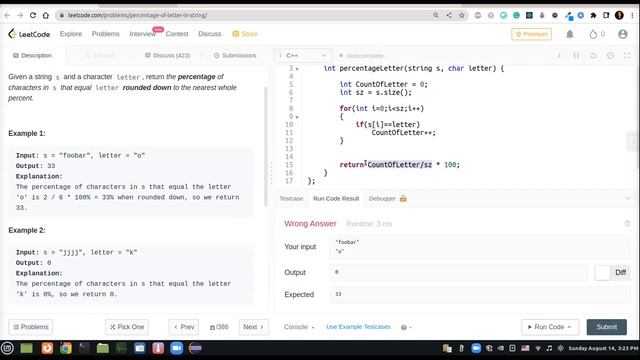
Task: Go to Interview nav item
Action: [x=142, y=34]
